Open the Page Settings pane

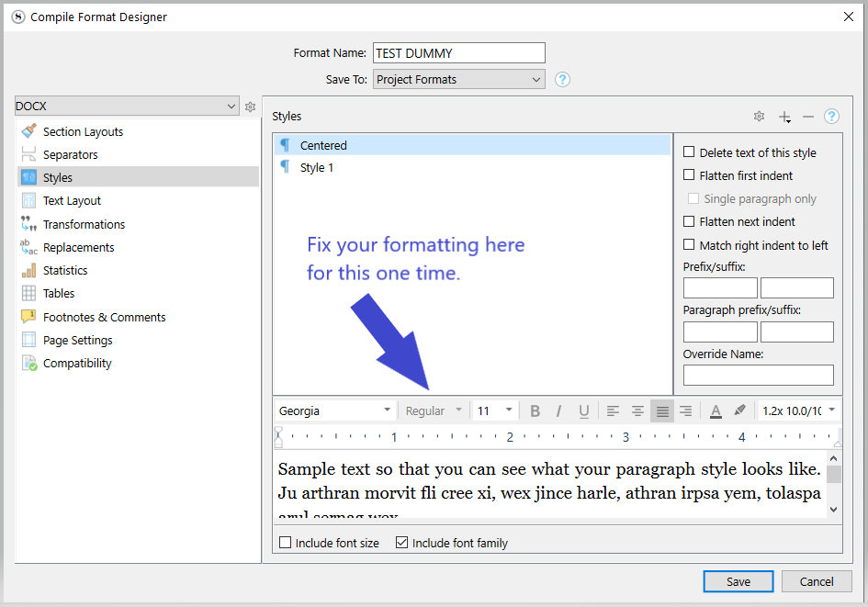pos(139,340)
